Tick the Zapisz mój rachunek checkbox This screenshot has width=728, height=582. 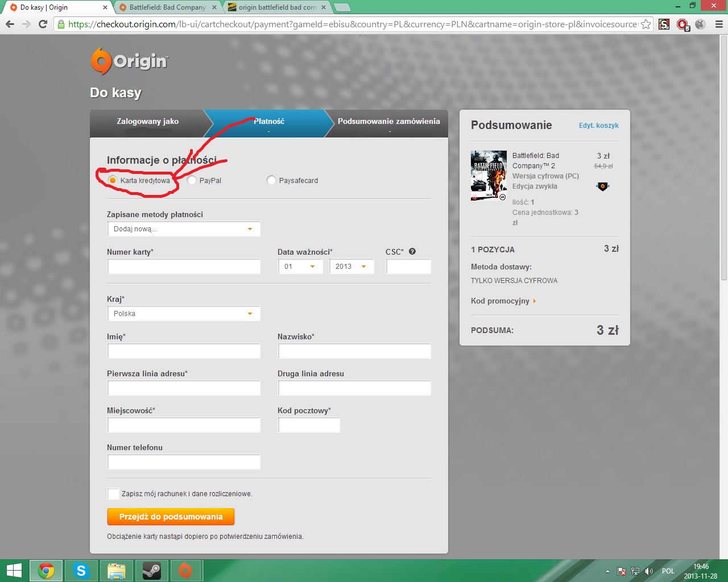point(113,493)
